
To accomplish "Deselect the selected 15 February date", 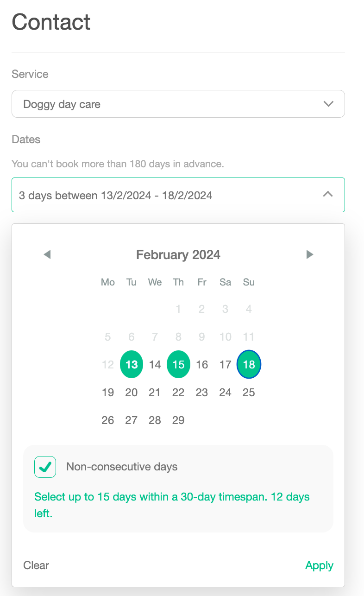I will click(178, 365).
